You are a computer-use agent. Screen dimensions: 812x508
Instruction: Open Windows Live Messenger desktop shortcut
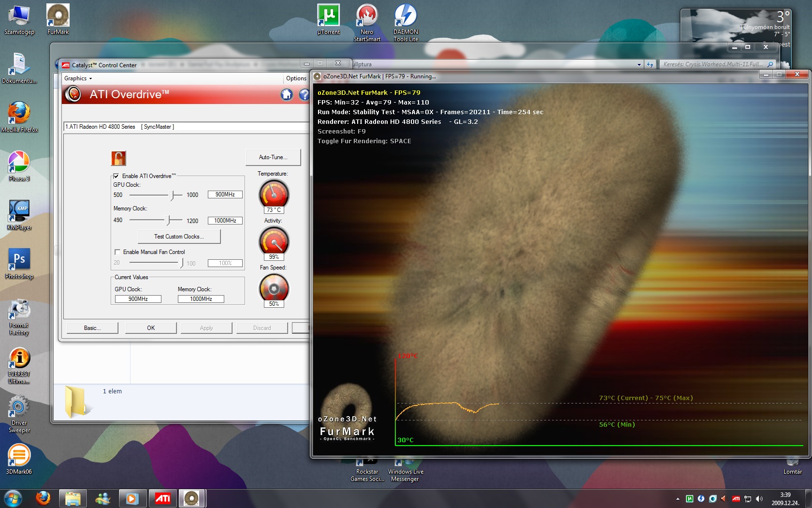(x=406, y=470)
